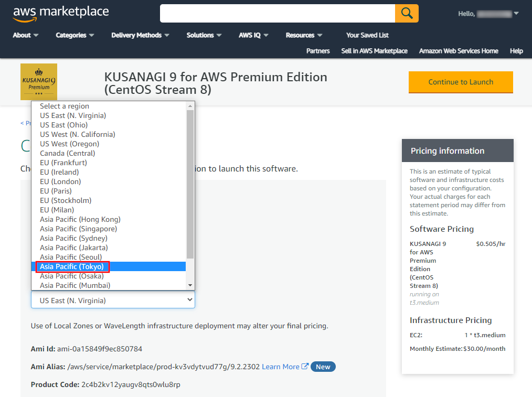Click the KUSANAGI 9 Premium product logo
The width and height of the screenshot is (532, 397).
pos(39,82)
